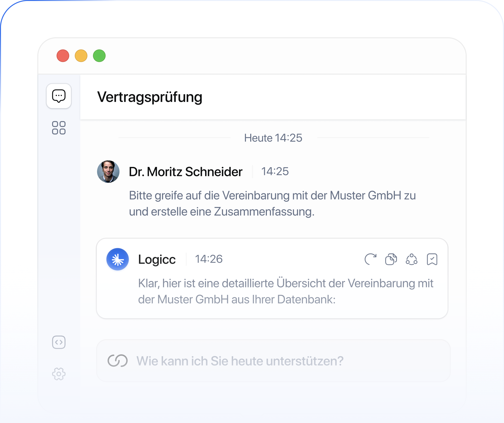This screenshot has width=504, height=423.
Task: Open settings via the gear icon
Action: (59, 374)
